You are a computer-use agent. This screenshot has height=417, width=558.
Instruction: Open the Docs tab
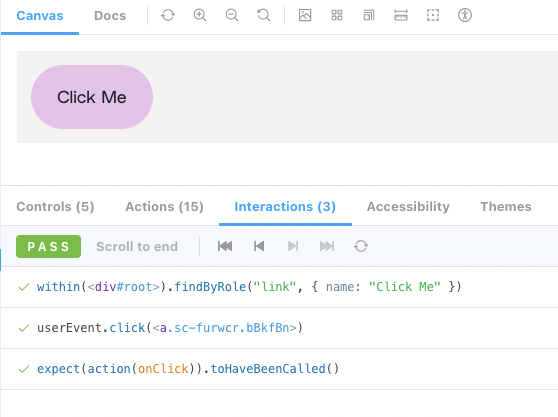[110, 16]
